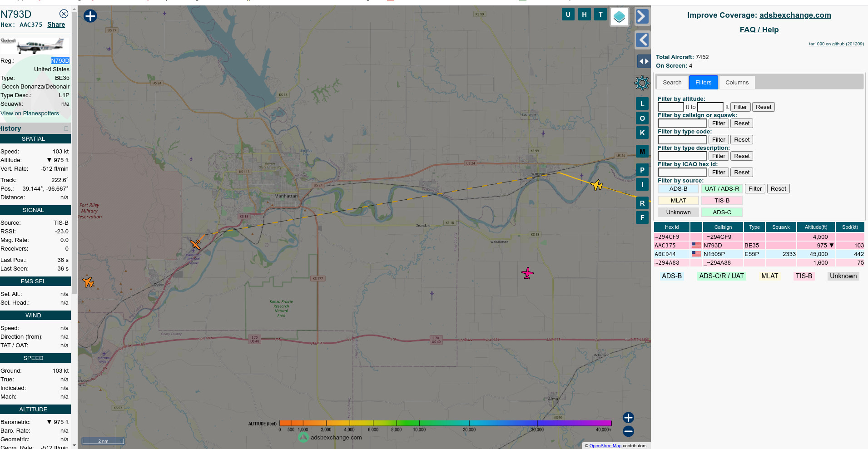Open the Share link for N793D
This screenshot has width=868, height=449.
56,25
